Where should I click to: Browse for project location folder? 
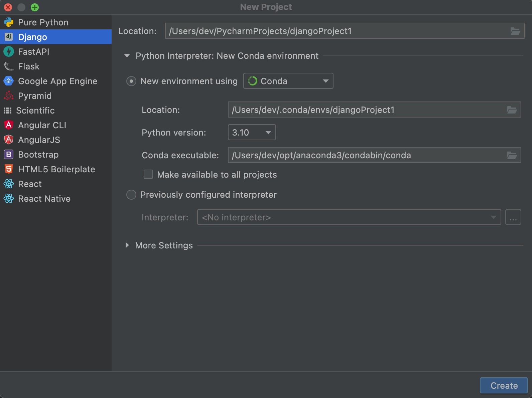click(x=515, y=31)
